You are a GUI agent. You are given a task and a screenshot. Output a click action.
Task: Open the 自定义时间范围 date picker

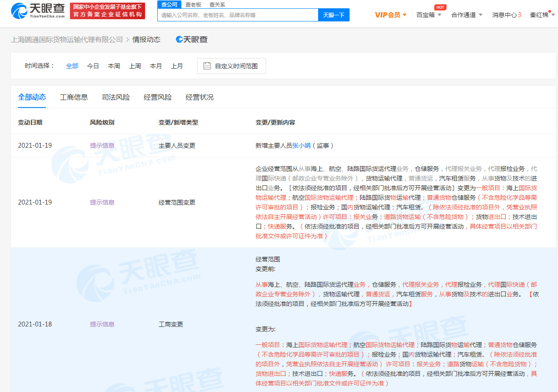[232, 66]
